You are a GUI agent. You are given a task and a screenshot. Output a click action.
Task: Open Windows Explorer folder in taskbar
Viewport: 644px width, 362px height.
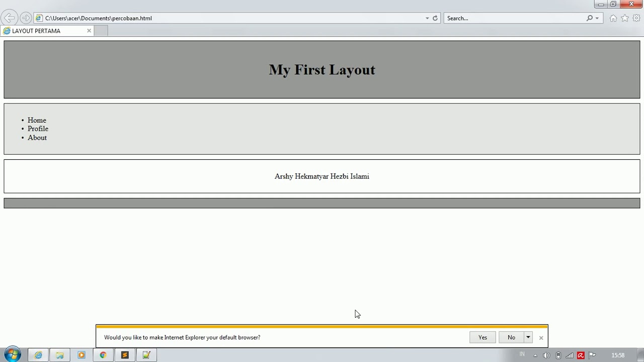tap(60, 355)
